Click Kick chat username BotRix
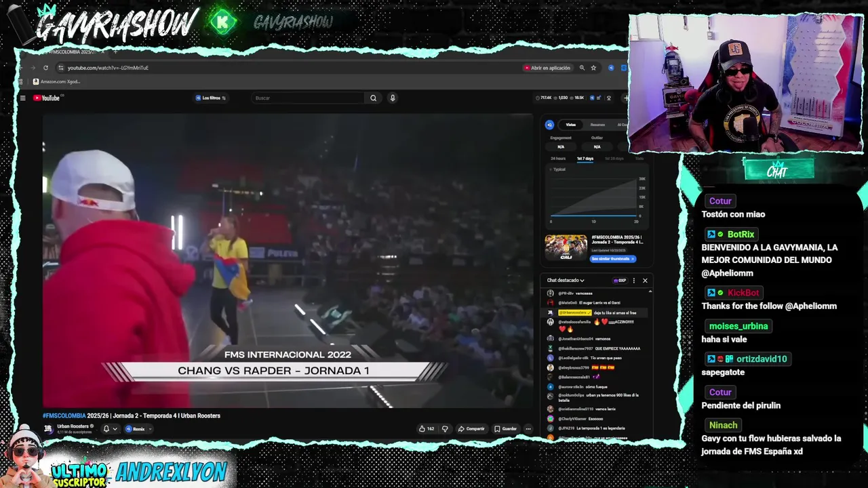The width and height of the screenshot is (868, 488). coord(741,234)
